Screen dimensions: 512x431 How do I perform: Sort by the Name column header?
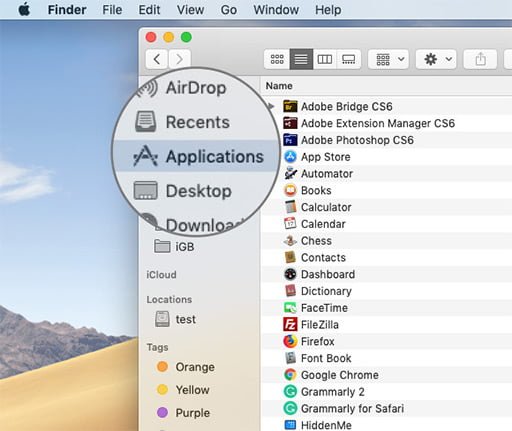coord(279,86)
